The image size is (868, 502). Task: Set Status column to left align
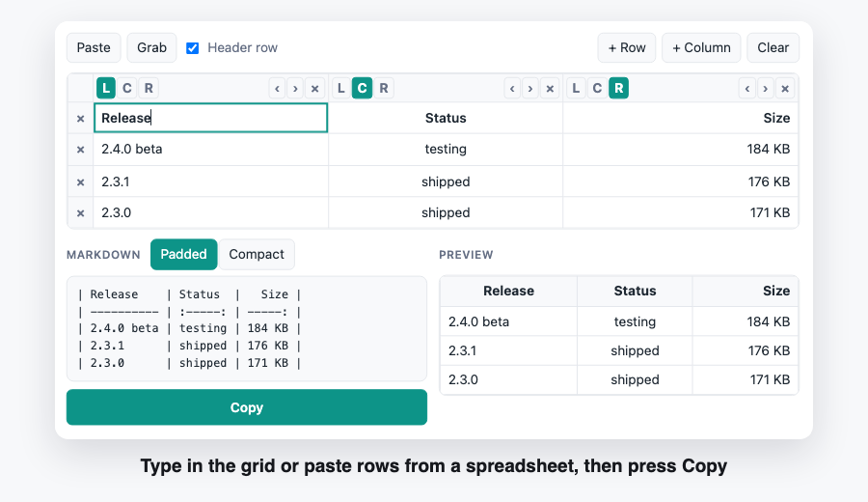point(341,88)
